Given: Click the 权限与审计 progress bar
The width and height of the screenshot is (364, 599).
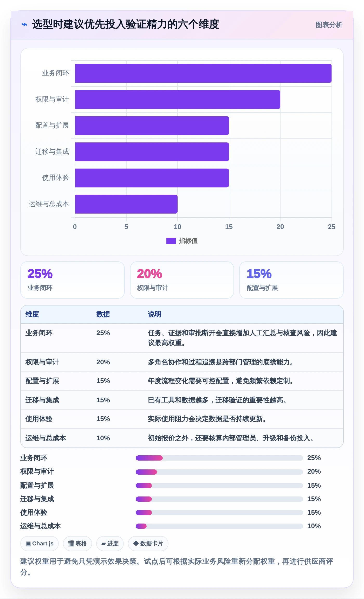Looking at the screenshot, I should 219,472.
